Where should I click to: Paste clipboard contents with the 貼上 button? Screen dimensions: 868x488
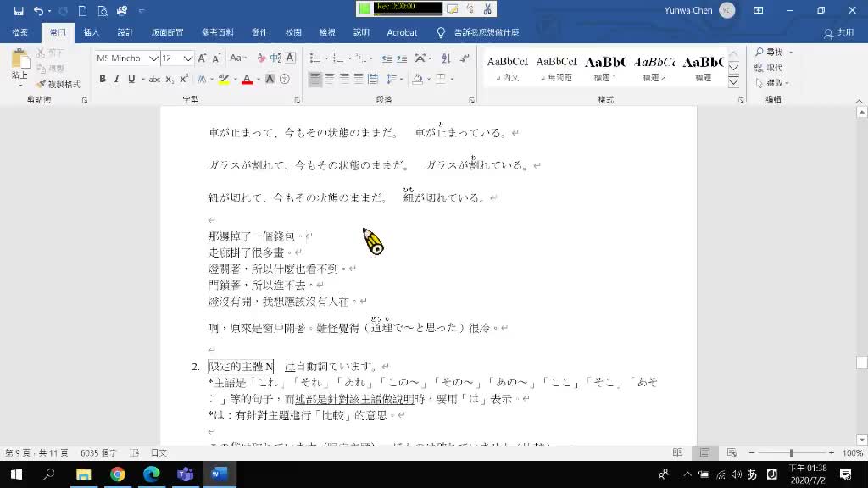point(20,65)
